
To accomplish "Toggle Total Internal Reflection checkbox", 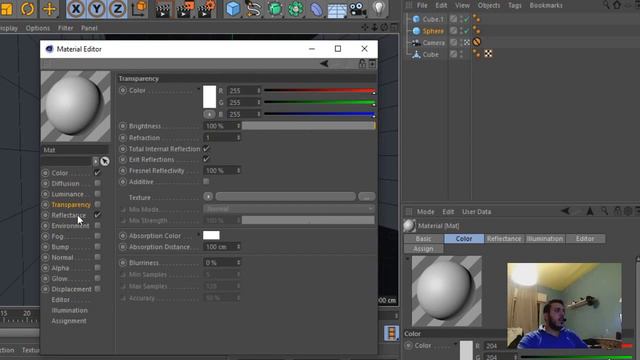I will (206, 149).
